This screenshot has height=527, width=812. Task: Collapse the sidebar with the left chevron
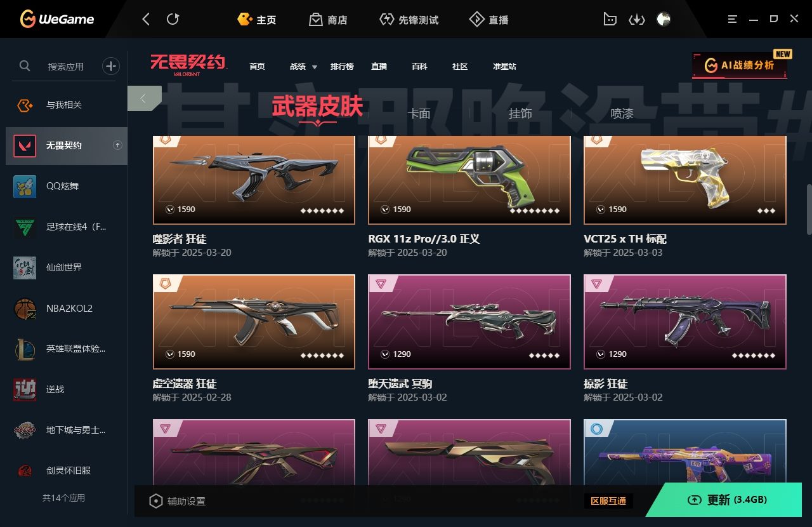click(143, 98)
